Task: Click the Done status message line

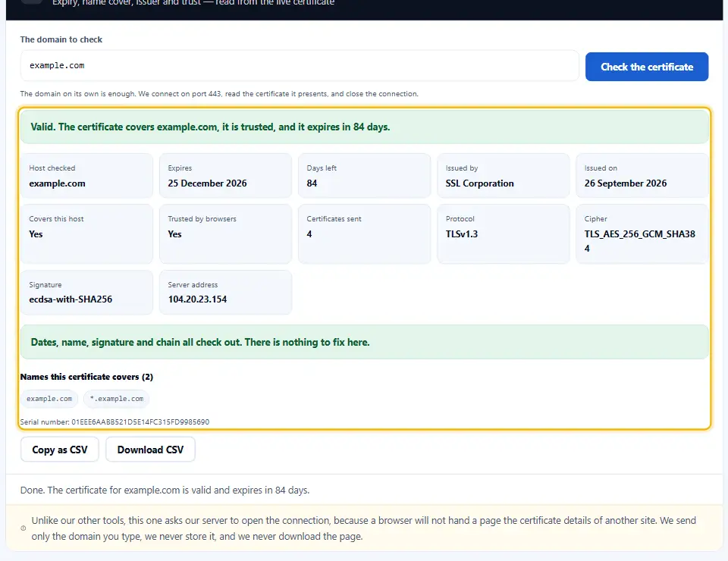Action: tap(165, 490)
